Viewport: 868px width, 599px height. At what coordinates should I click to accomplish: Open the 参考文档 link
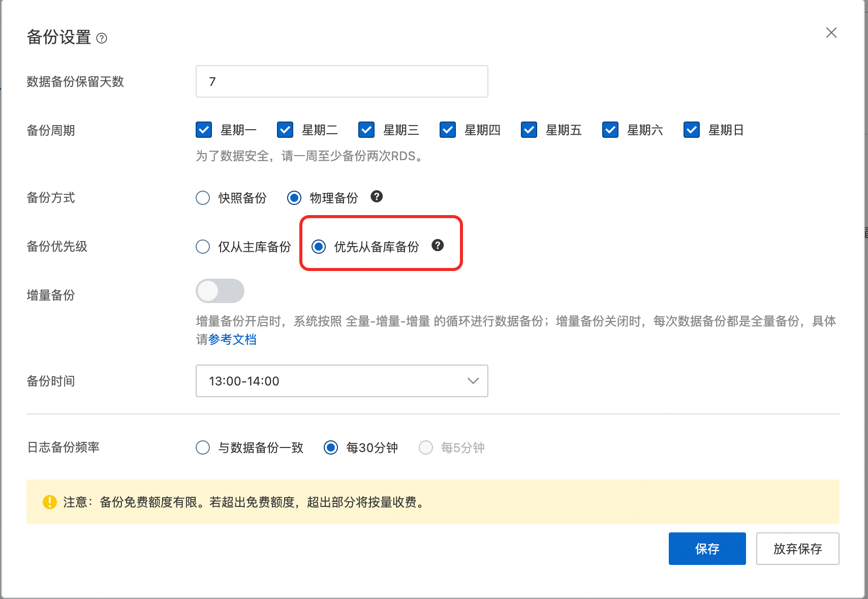coord(232,339)
